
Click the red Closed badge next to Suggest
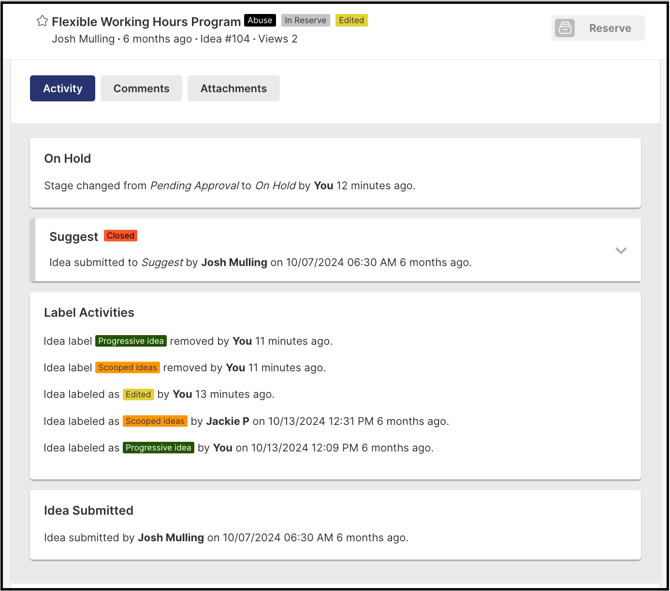[x=120, y=236]
